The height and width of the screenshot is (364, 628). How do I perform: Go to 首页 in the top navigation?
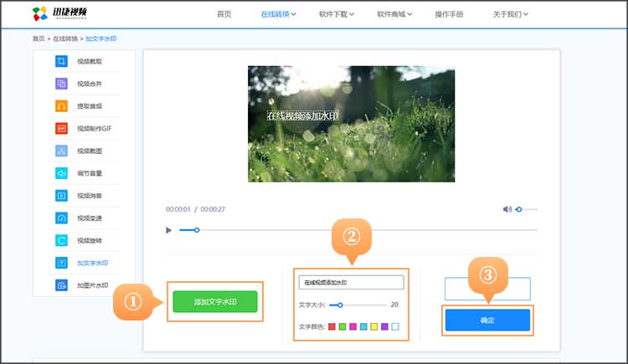point(224,14)
